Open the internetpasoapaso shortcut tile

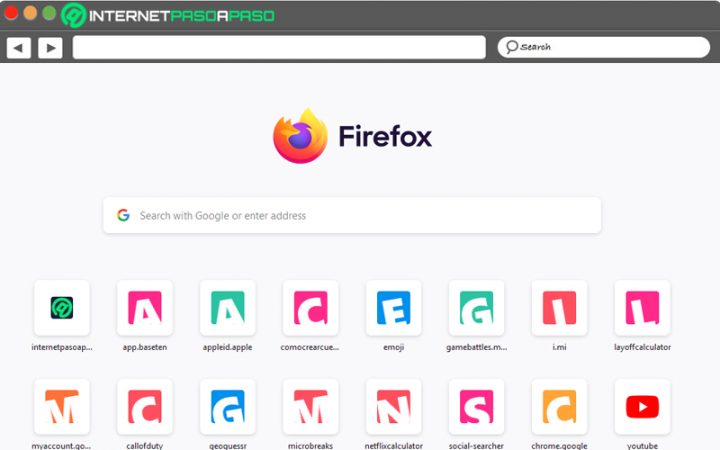pyautogui.click(x=62, y=308)
